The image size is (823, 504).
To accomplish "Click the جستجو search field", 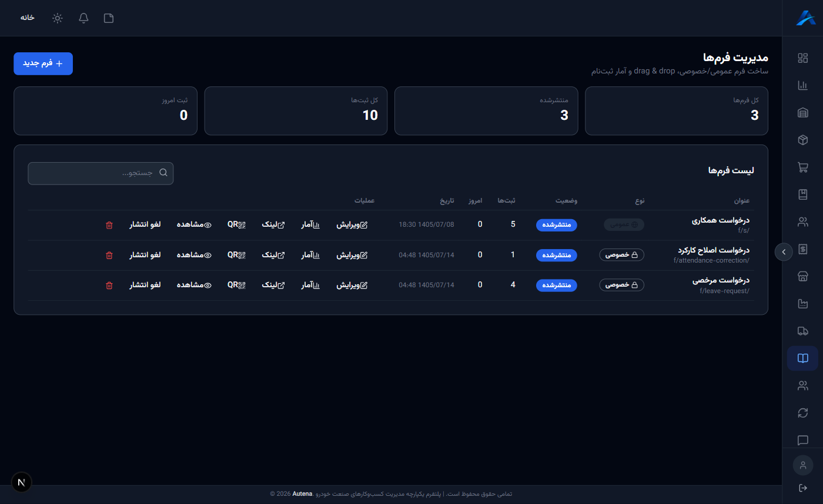I will coord(101,173).
